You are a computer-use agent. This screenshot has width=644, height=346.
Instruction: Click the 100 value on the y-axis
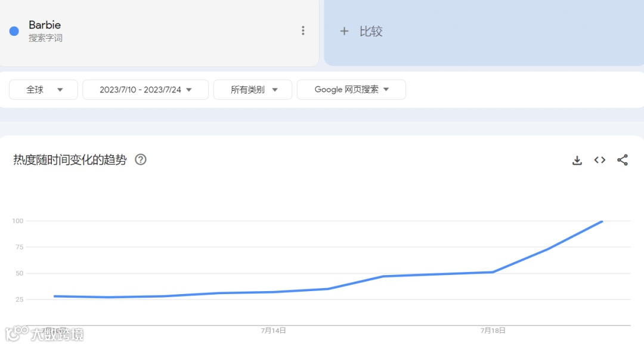[18, 221]
